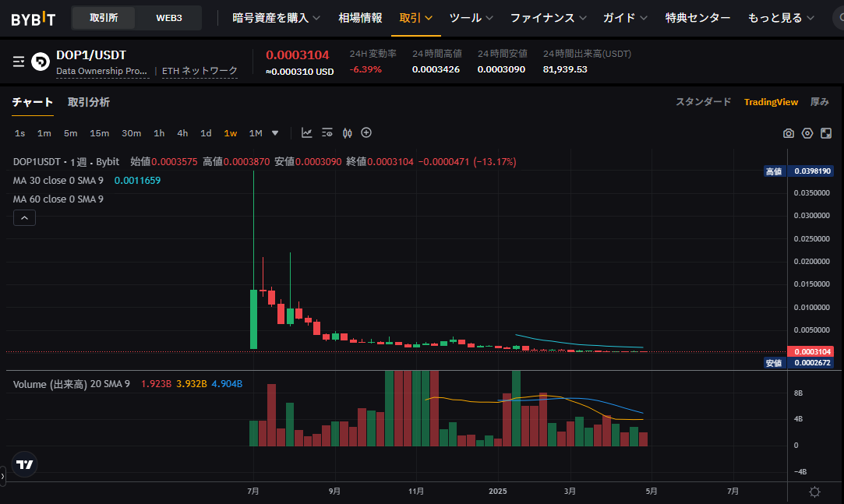Switch to the WEB3 tab
Viewport: 844px width, 504px height.
point(168,16)
